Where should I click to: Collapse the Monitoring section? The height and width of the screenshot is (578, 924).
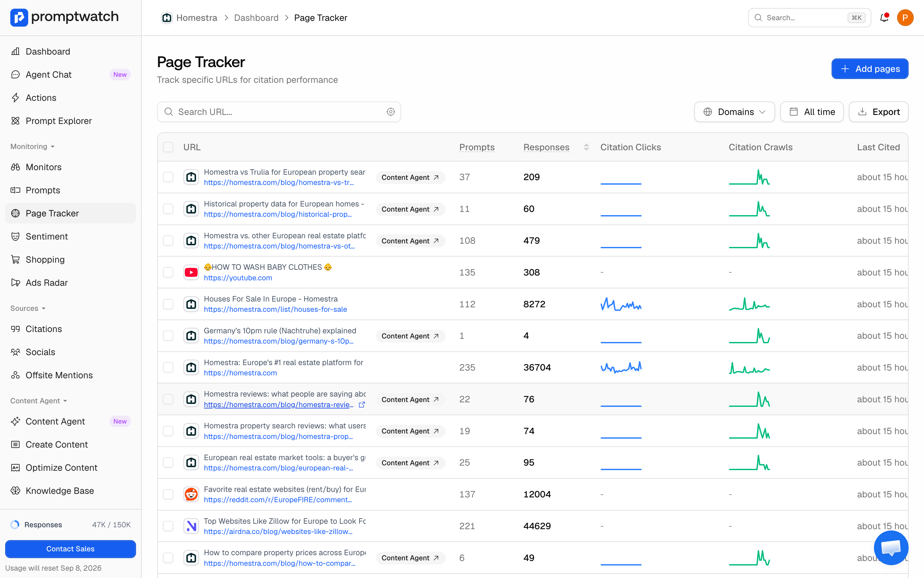coord(32,146)
